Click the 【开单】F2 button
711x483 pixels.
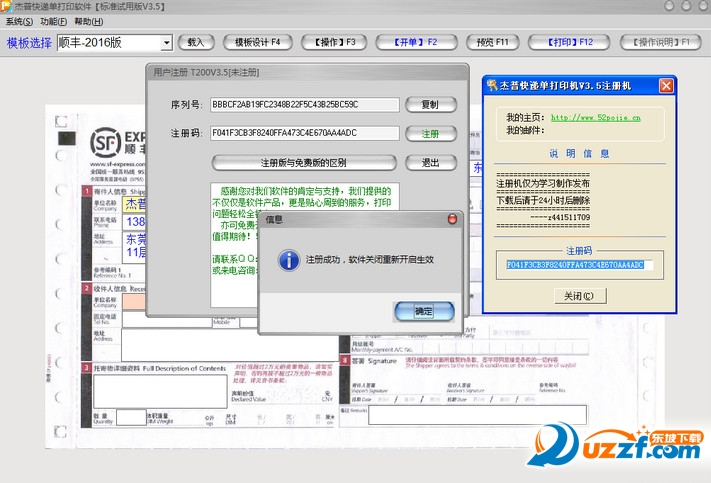coord(416,42)
